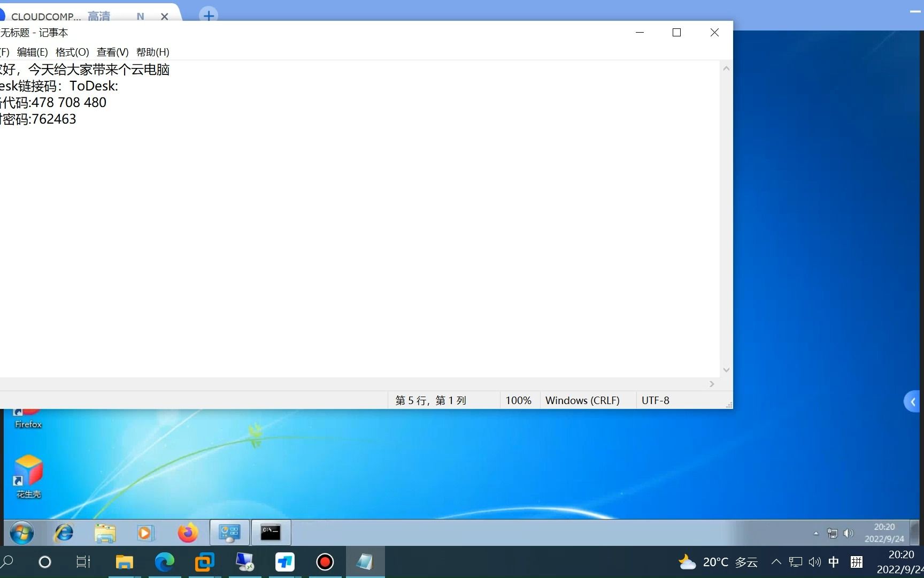The height and width of the screenshot is (578, 924).
Task: Show hidden icons in remote Windows 7 tray
Action: point(815,533)
